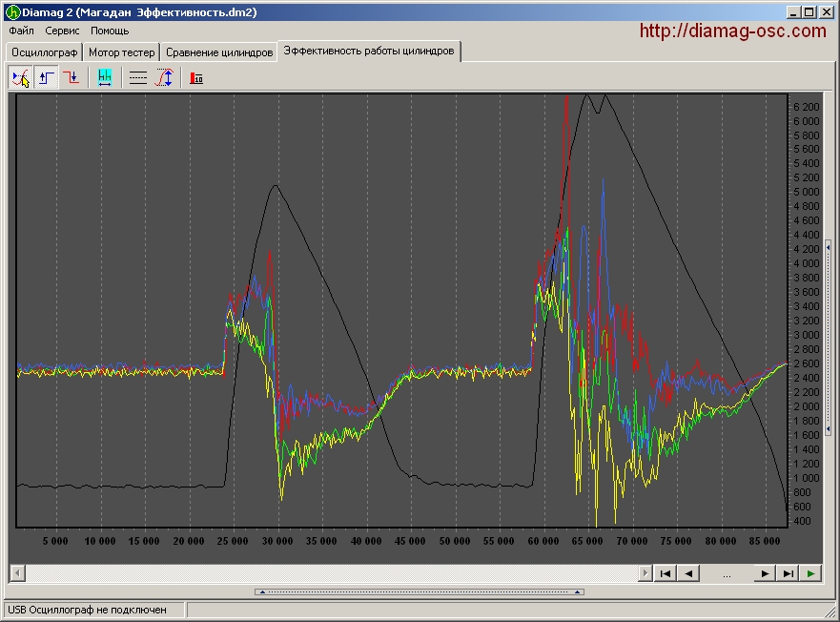Open the Файл menu

[x=21, y=31]
